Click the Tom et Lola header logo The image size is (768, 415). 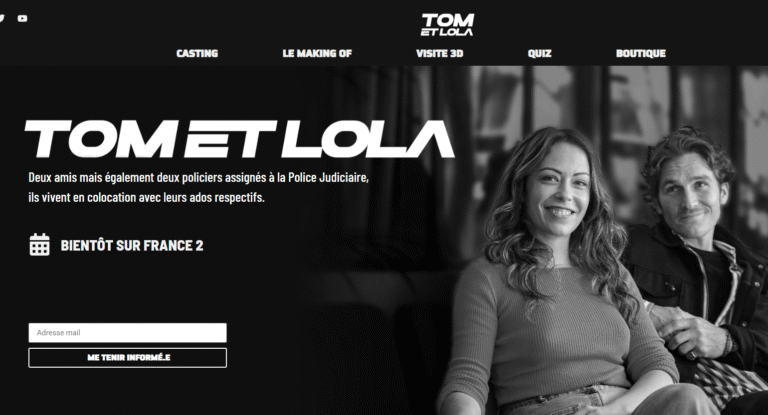click(x=447, y=24)
